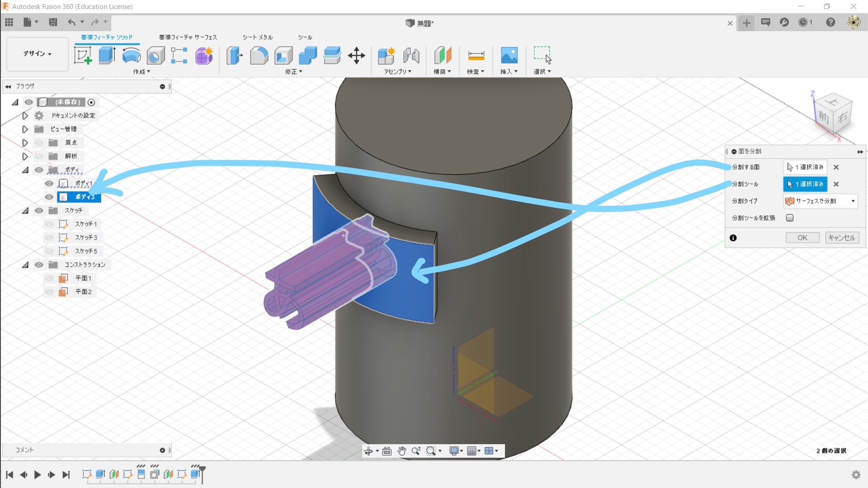Select the Offset Face tool
Screen dimensions: 868x488
[332, 56]
